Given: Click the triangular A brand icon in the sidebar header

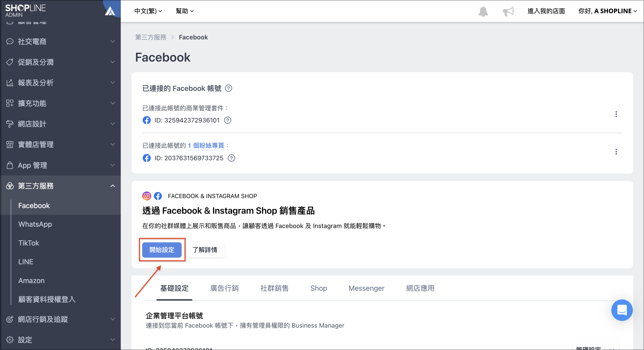Looking at the screenshot, I should (110, 11).
